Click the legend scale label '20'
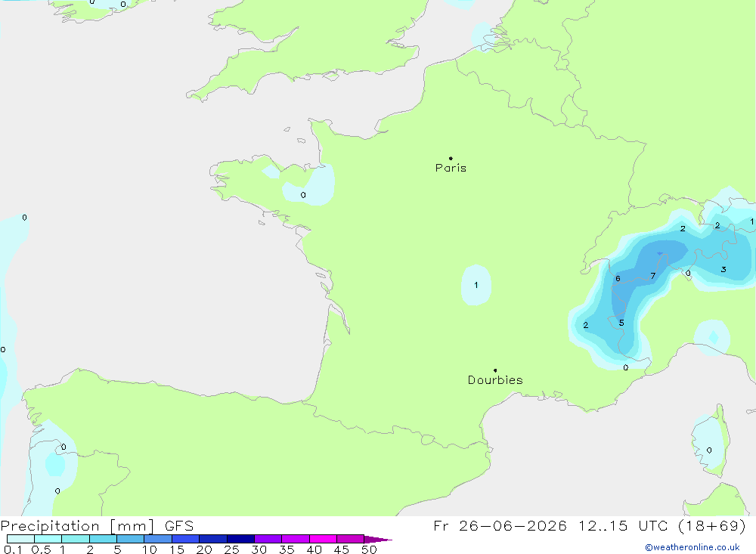 [204, 549]
